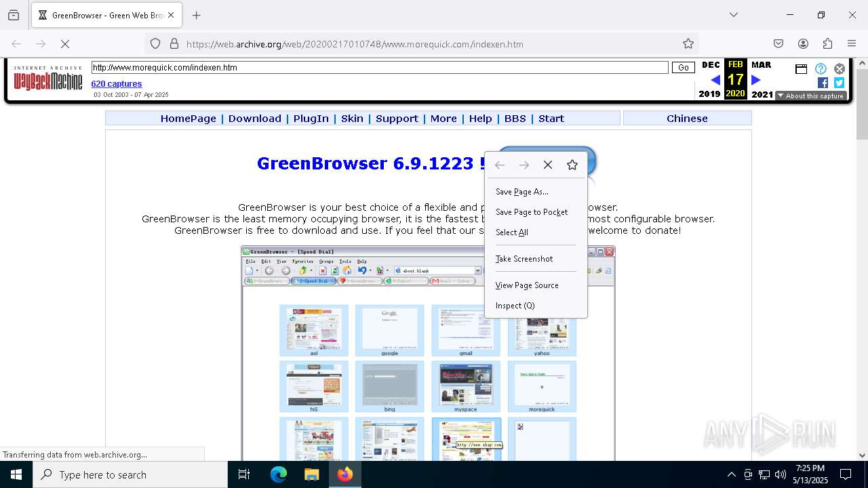Open the More link in the site nav
This screenshot has height=488, width=868.
click(443, 119)
